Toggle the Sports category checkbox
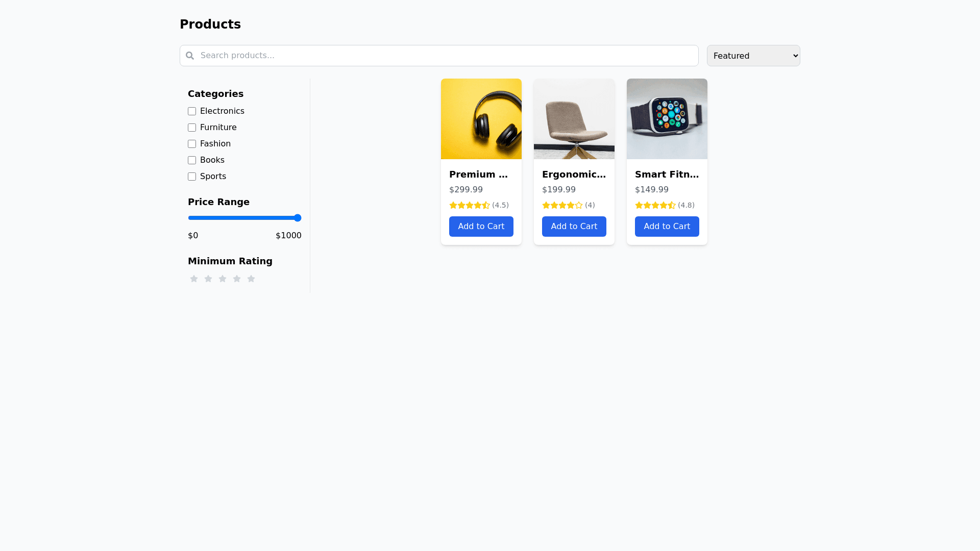 [x=192, y=177]
